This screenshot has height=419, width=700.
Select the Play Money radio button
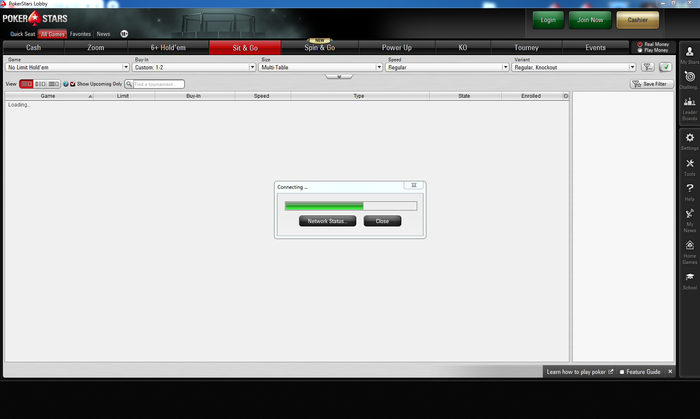point(640,50)
